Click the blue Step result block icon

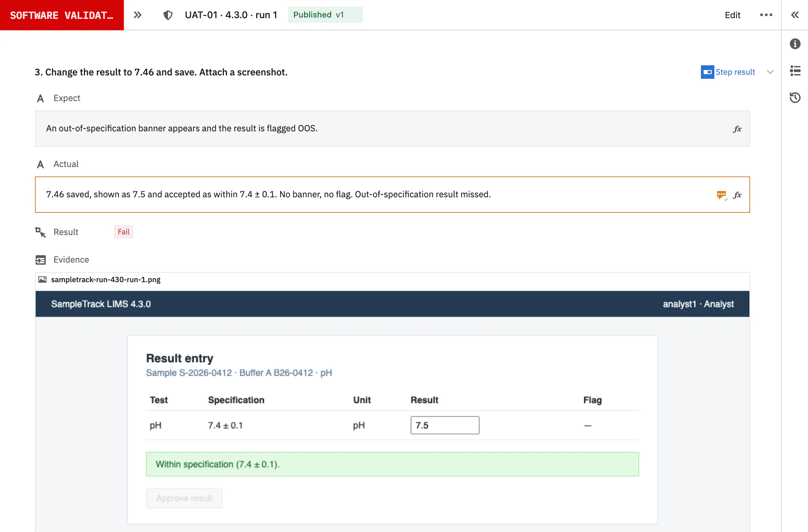(x=707, y=72)
